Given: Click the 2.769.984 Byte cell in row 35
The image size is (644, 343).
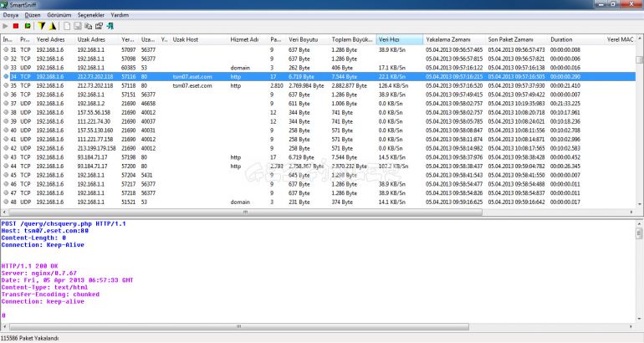Looking at the screenshot, I should point(306,86).
